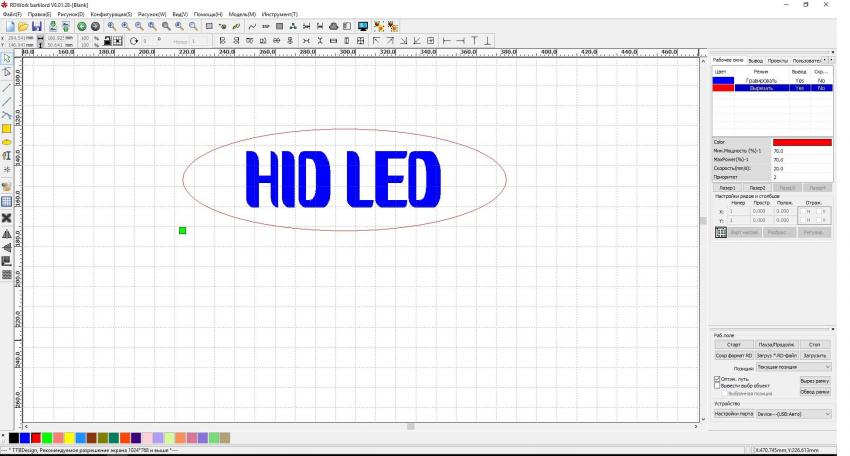Click the grid array icon in layer panel
This screenshot has height=456, width=850.
(720, 232)
